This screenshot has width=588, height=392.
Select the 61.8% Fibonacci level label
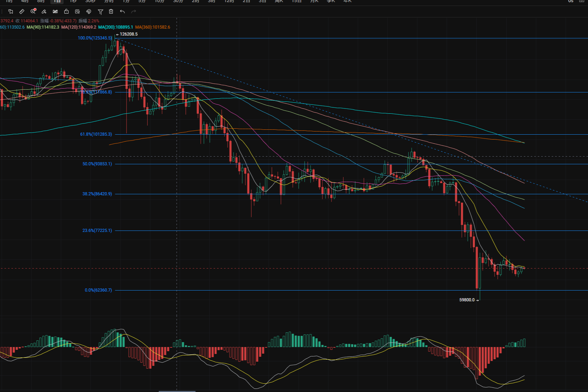96,134
